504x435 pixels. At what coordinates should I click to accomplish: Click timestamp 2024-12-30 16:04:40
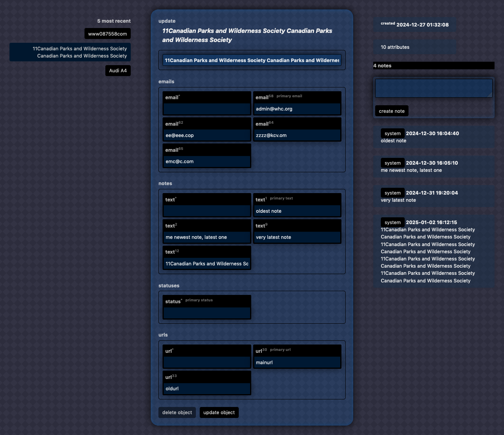tap(432, 133)
